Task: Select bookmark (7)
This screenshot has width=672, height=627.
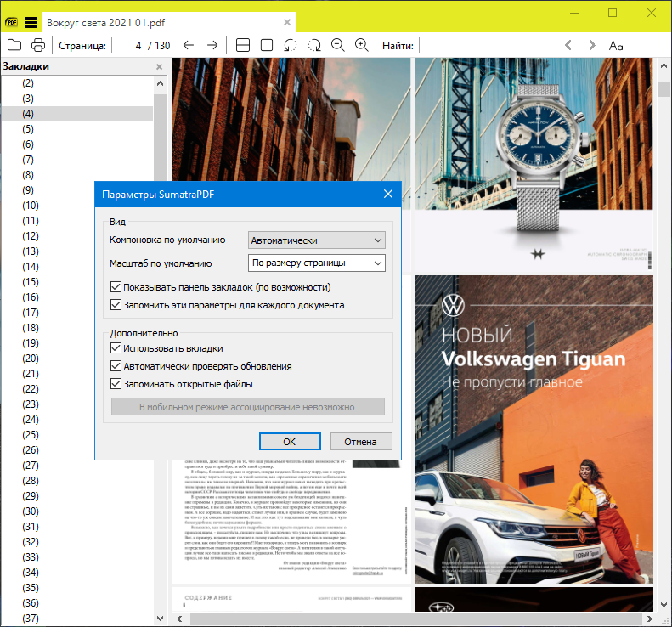Action: coord(28,160)
